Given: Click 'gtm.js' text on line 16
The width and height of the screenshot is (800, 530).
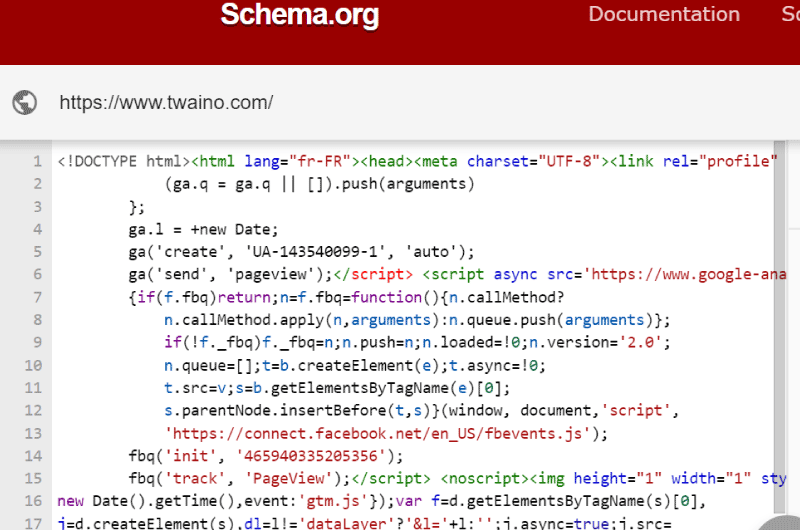Looking at the screenshot, I should [x=333, y=501].
